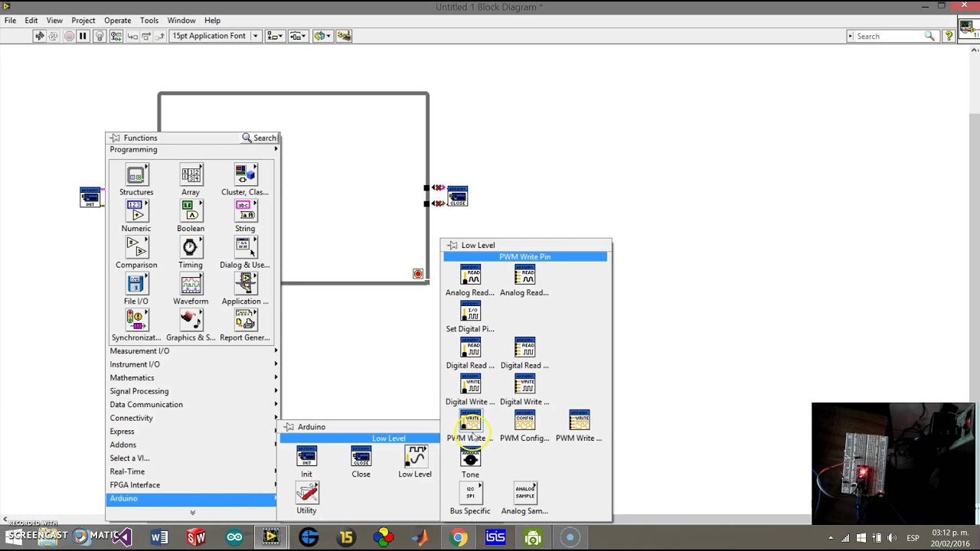The width and height of the screenshot is (980, 551).
Task: Open the String palette
Action: pyautogui.click(x=245, y=211)
